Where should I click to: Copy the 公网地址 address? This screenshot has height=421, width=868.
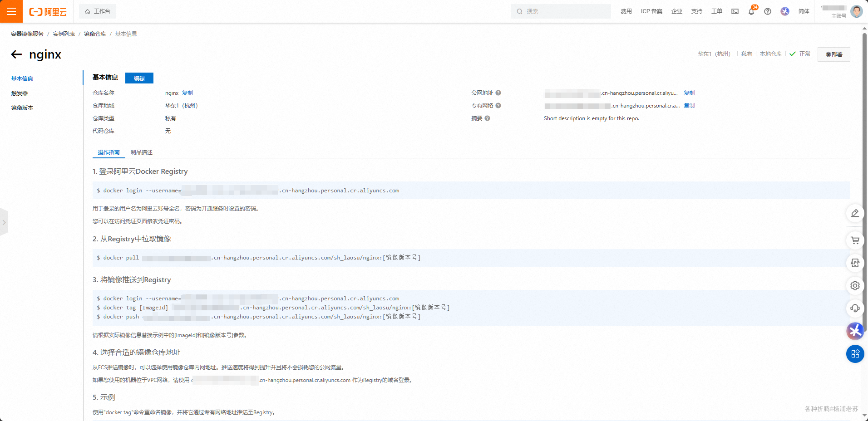coord(689,93)
